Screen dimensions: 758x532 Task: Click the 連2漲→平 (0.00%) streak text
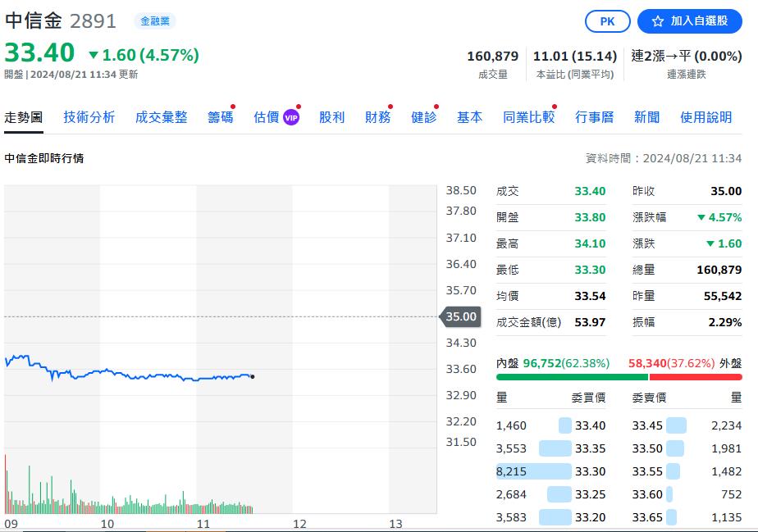(687, 57)
